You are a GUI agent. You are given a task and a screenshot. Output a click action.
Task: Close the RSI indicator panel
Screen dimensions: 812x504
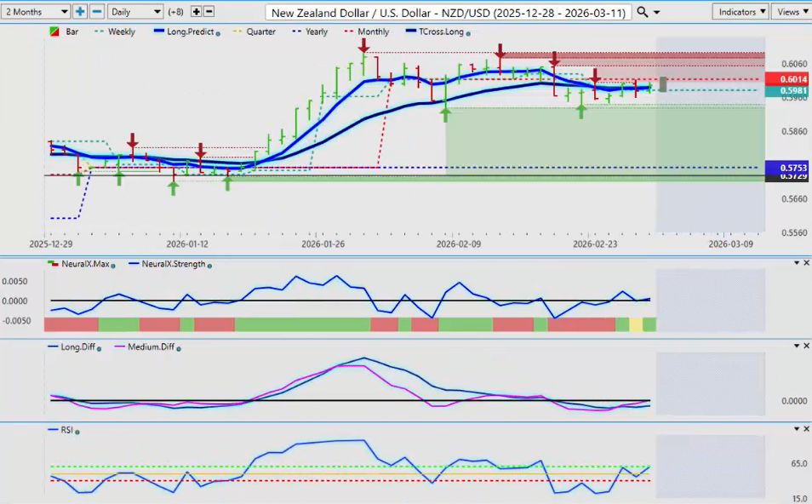(x=806, y=429)
